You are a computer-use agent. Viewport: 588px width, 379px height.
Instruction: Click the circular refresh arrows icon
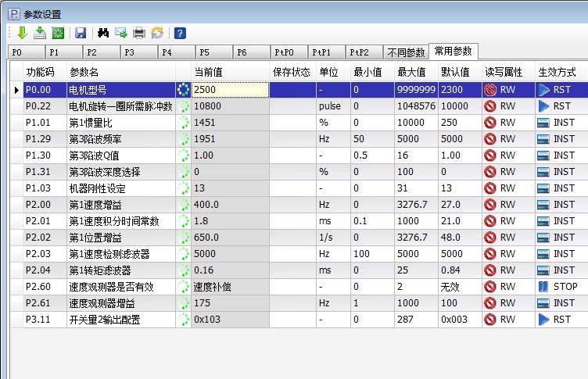[157, 33]
